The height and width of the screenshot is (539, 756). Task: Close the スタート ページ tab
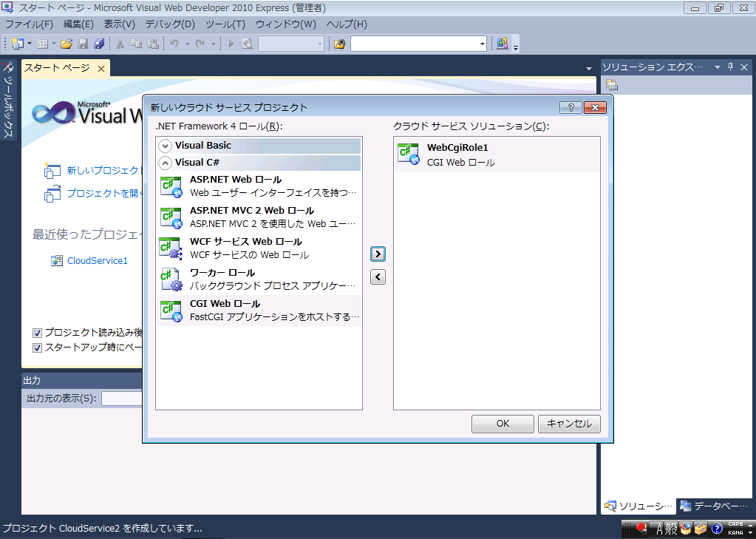tap(101, 69)
